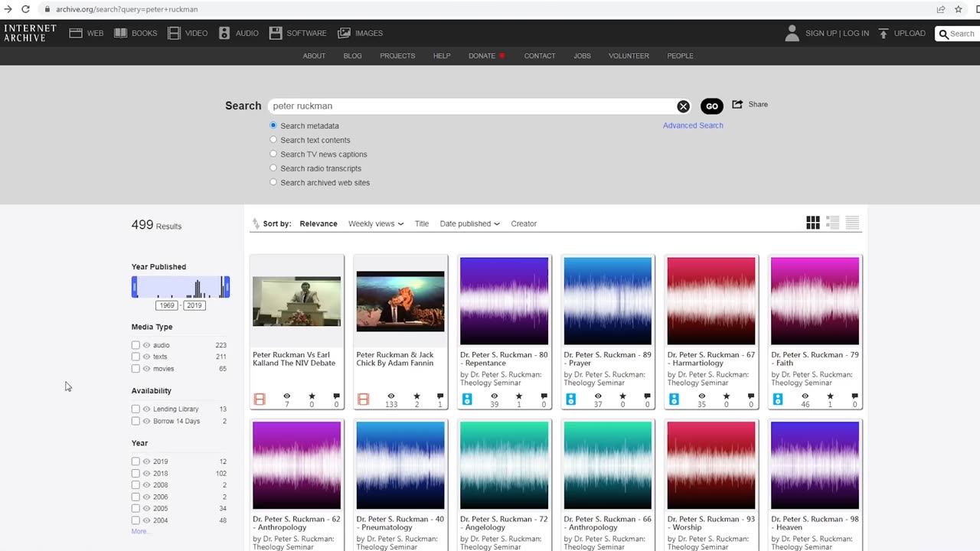The width and height of the screenshot is (980, 551).
Task: Sort results by Title
Action: [x=422, y=223]
